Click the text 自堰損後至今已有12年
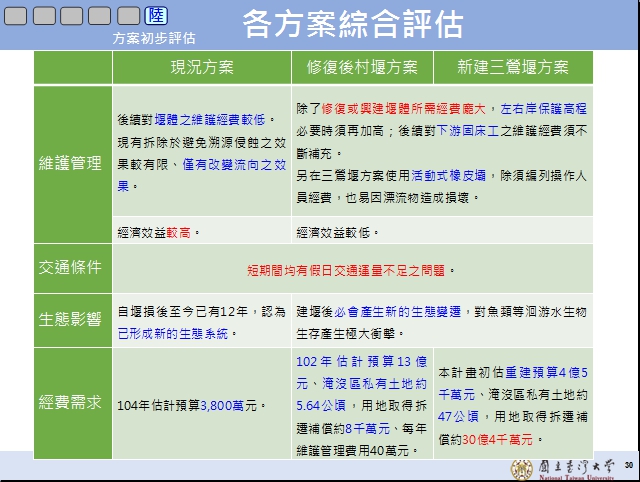Image resolution: width=640 pixels, height=482 pixels. click(183, 312)
